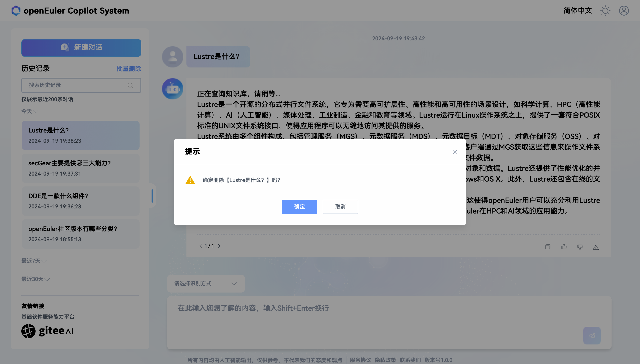The height and width of the screenshot is (364, 640).
Task: Go to the next answer page arrow
Action: pyautogui.click(x=219, y=246)
